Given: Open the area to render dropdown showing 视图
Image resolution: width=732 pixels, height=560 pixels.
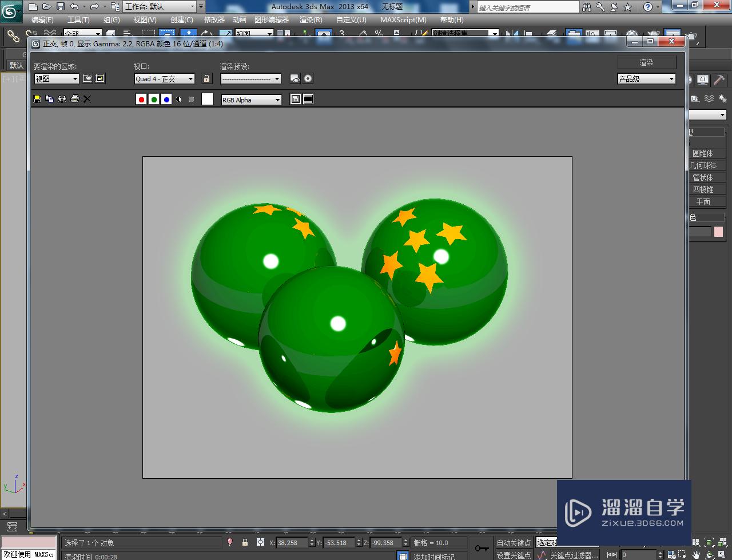Looking at the screenshot, I should pyautogui.click(x=56, y=79).
